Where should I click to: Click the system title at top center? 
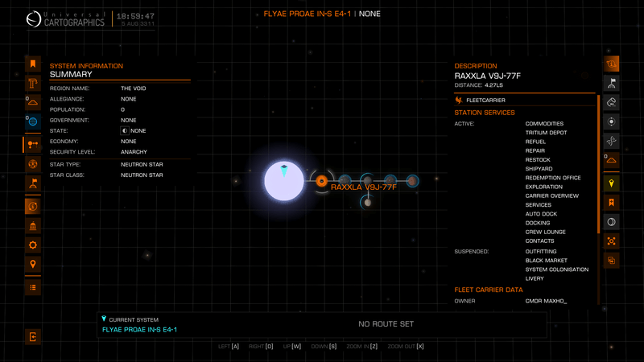[322, 14]
